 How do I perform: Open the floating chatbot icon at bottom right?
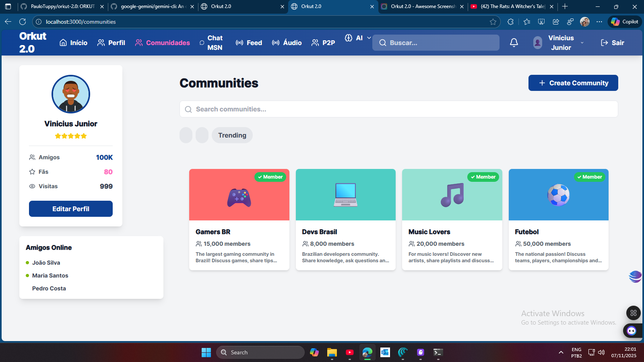pyautogui.click(x=632, y=331)
